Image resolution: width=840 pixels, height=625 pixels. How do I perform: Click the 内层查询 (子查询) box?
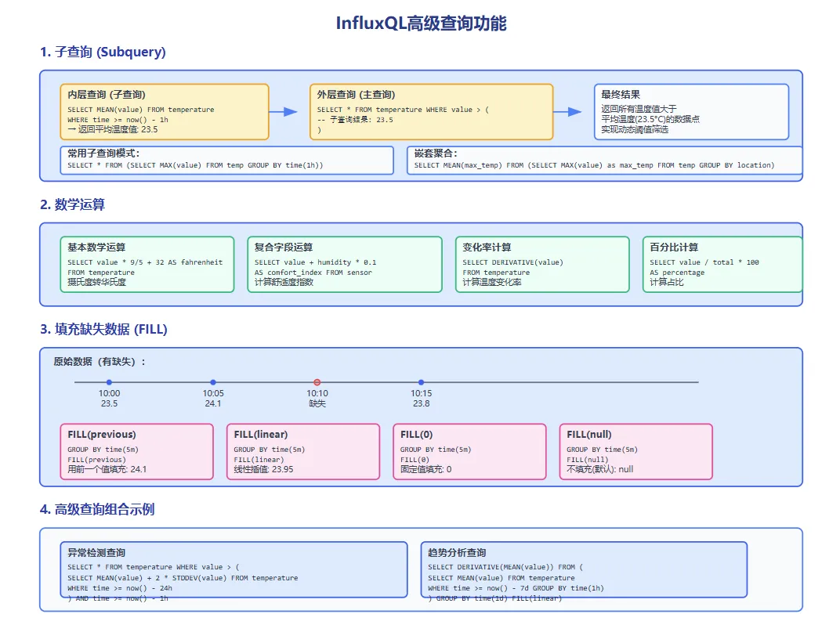pos(165,112)
